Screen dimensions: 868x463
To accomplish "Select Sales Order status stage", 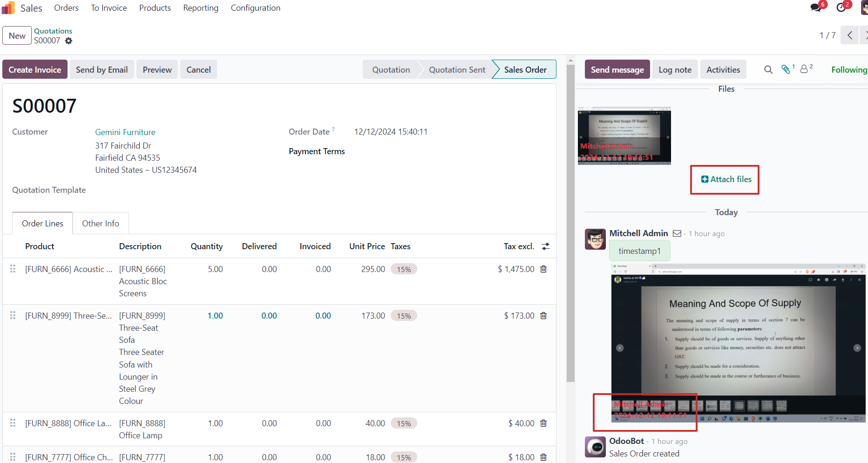I will 525,69.
